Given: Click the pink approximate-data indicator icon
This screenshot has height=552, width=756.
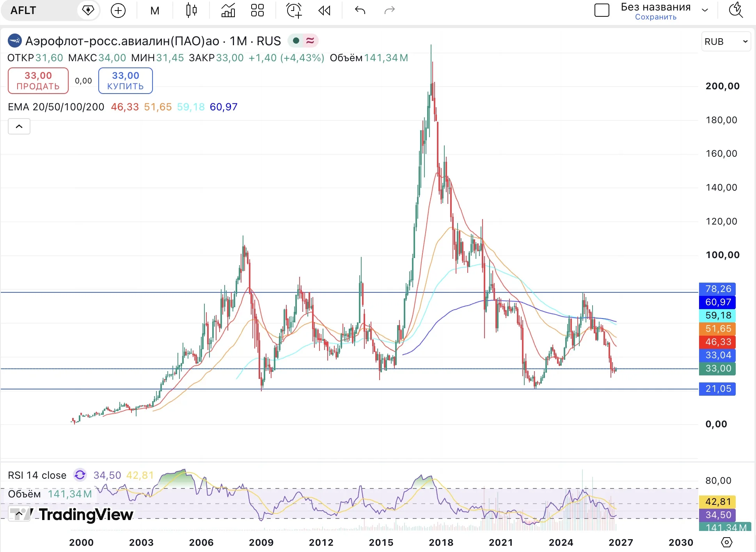Looking at the screenshot, I should 311,41.
